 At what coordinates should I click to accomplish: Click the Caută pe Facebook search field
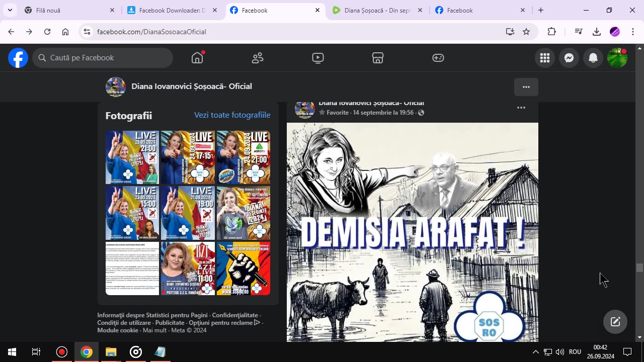(103, 58)
